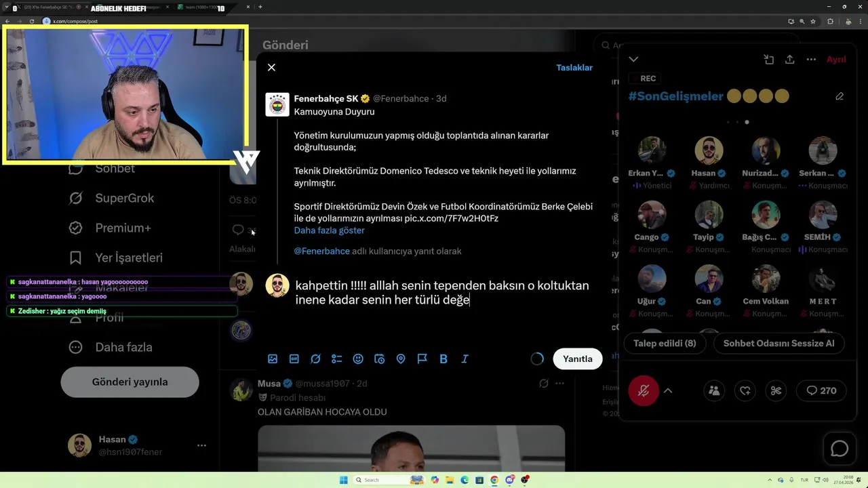Open Space comments showing 270
The height and width of the screenshot is (488, 868).
point(821,390)
